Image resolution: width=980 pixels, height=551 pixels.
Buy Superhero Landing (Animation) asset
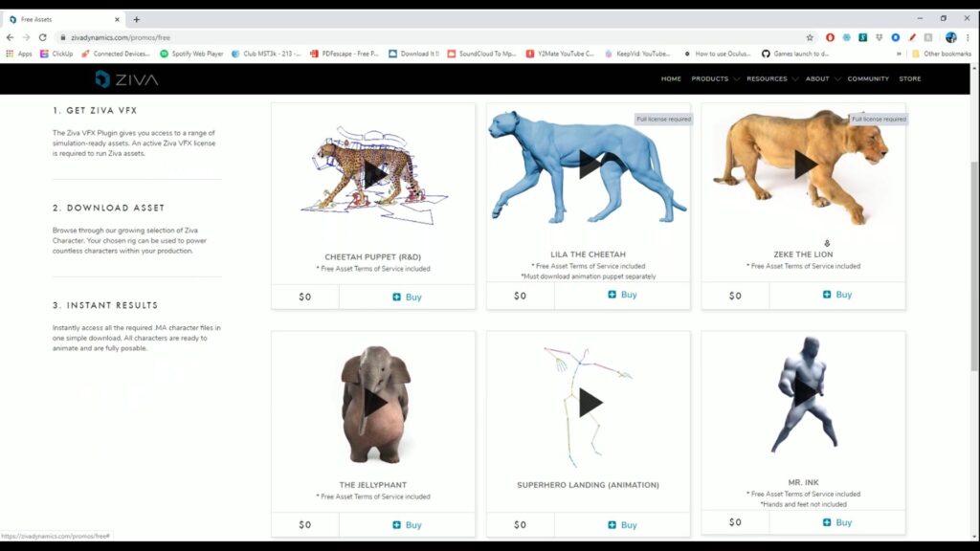622,525
